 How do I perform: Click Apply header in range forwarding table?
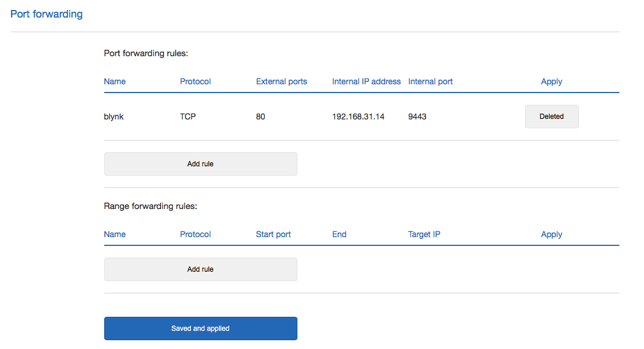click(x=551, y=234)
